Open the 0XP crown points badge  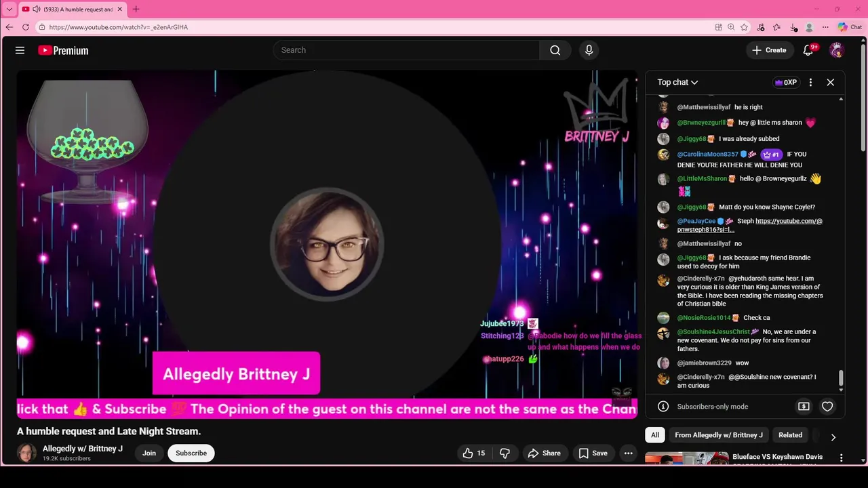[x=785, y=82]
